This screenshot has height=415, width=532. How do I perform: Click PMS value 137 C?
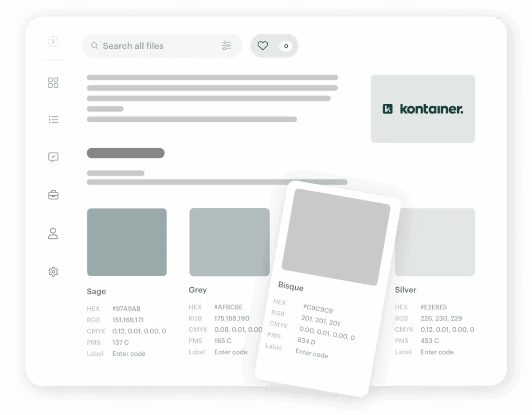[x=121, y=342]
